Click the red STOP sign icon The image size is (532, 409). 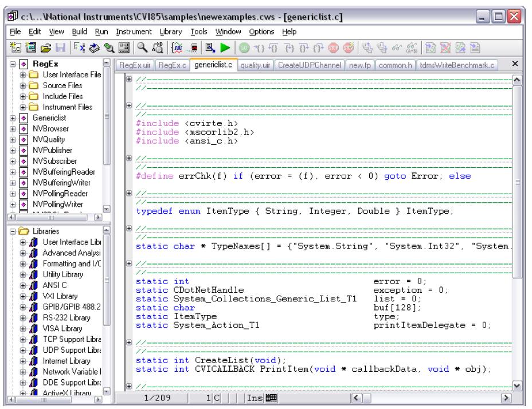(x=334, y=48)
